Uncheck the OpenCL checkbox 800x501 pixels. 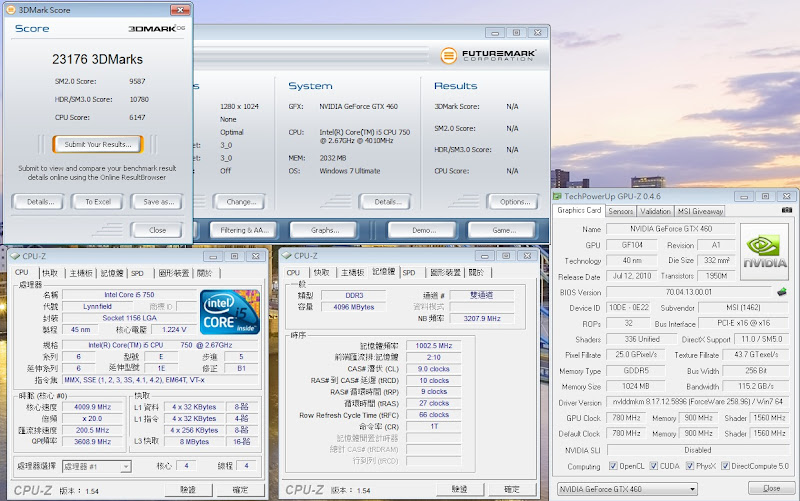point(614,466)
